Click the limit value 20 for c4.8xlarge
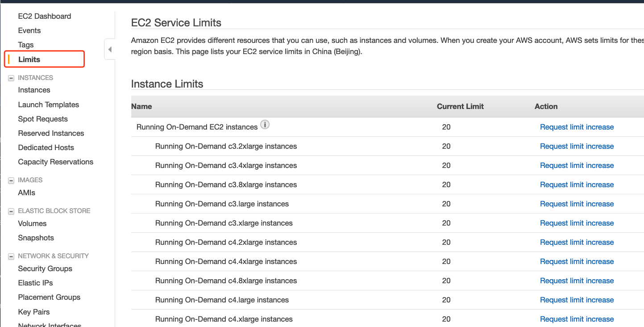 tap(446, 281)
